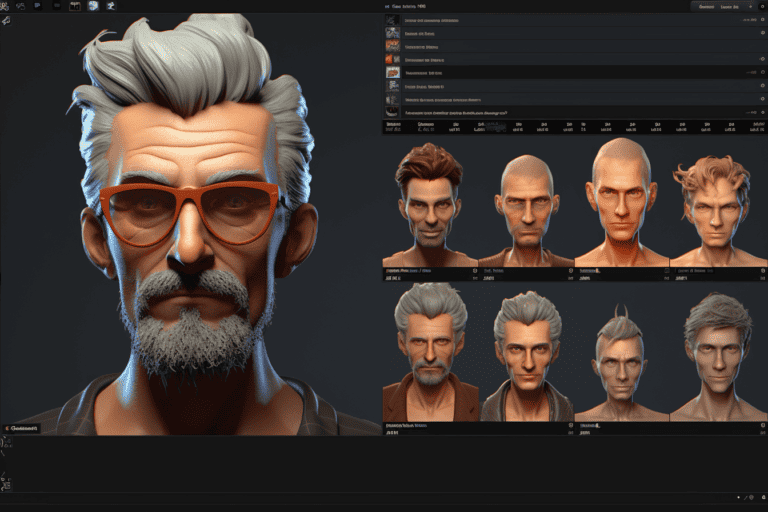Pick the fourth dark square toolbar icon
The height and width of the screenshot is (512, 768).
tap(57, 6)
